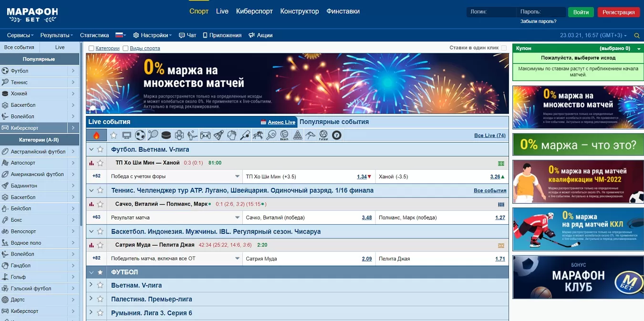Select the table tennis sport icon
Viewport: 644px width, 321px height.
coord(271,135)
